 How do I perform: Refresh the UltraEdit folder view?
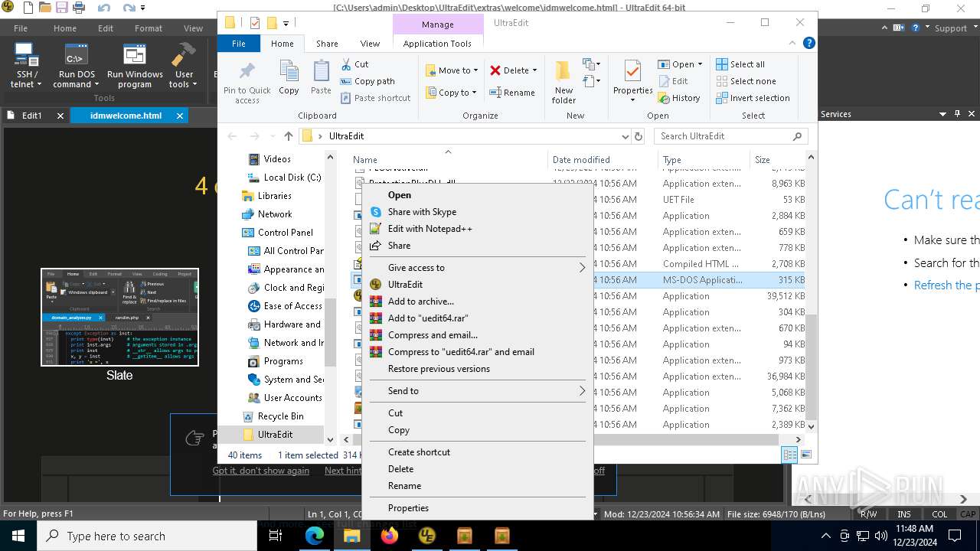pos(639,136)
